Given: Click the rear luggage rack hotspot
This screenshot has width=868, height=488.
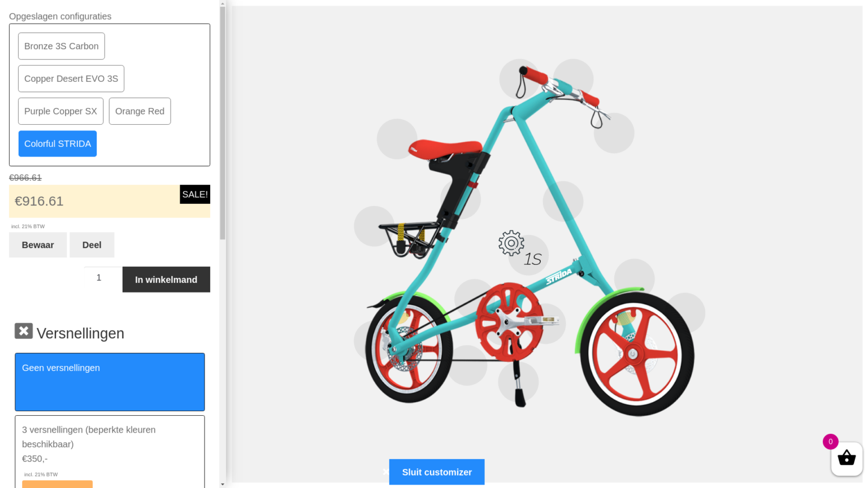Looking at the screenshot, I should pos(374,226).
